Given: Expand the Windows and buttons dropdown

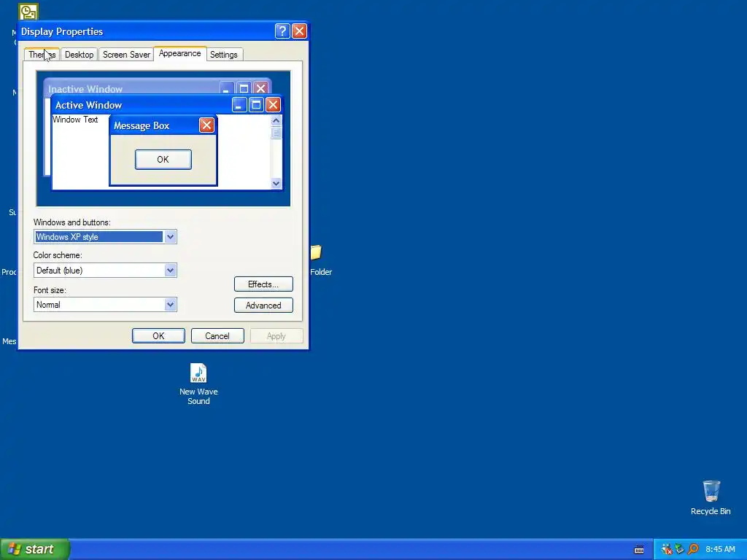Looking at the screenshot, I should [x=170, y=237].
